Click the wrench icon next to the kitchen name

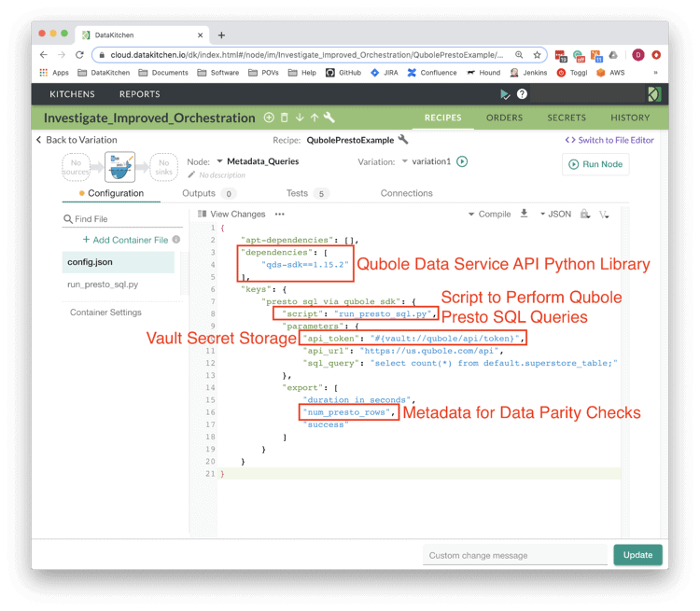(329, 118)
